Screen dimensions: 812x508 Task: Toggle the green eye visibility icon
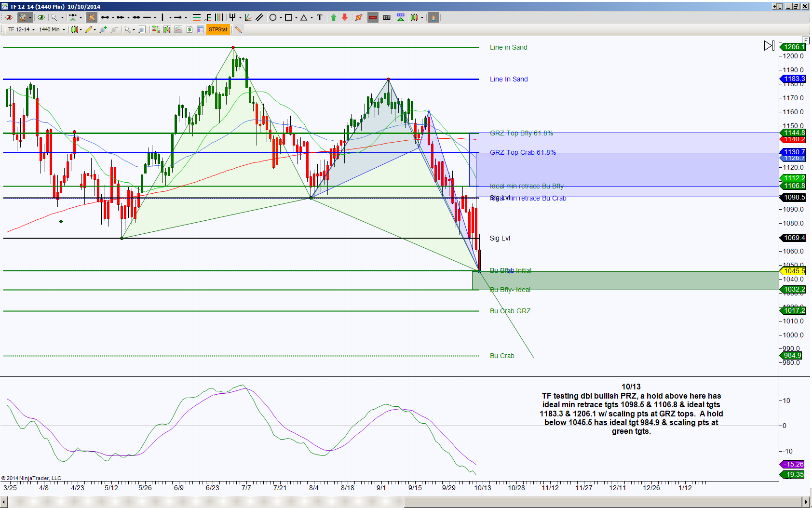coord(41,17)
